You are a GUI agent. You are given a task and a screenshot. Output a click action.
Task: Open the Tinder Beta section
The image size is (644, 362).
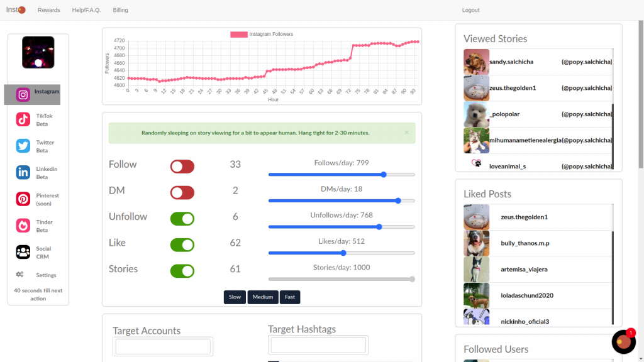coord(23,225)
